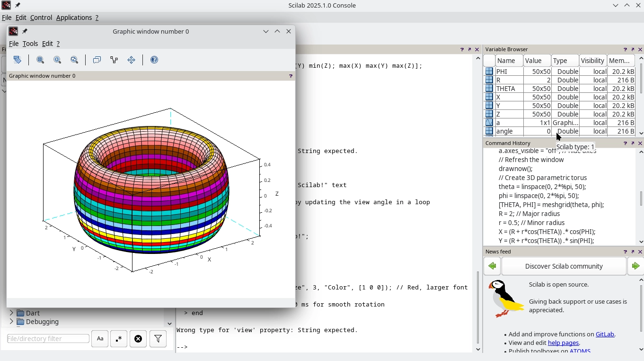The height and width of the screenshot is (361, 644).
Task: Open help with the blue question mark icon
Action: point(154,60)
